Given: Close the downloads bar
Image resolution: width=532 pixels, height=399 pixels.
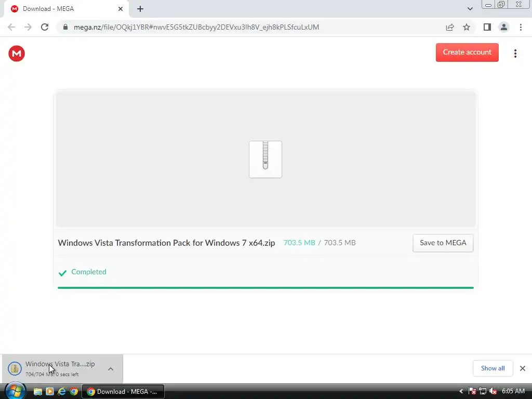Looking at the screenshot, I should coord(523,368).
